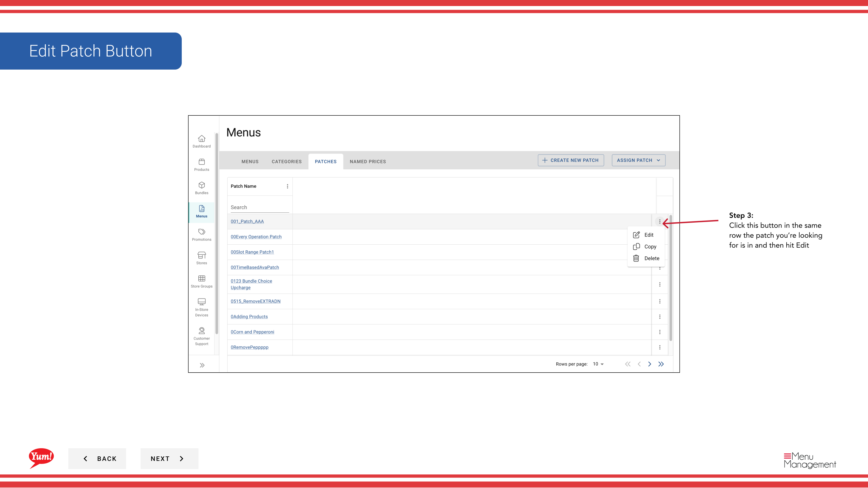Click the BACK navigation button

(97, 459)
